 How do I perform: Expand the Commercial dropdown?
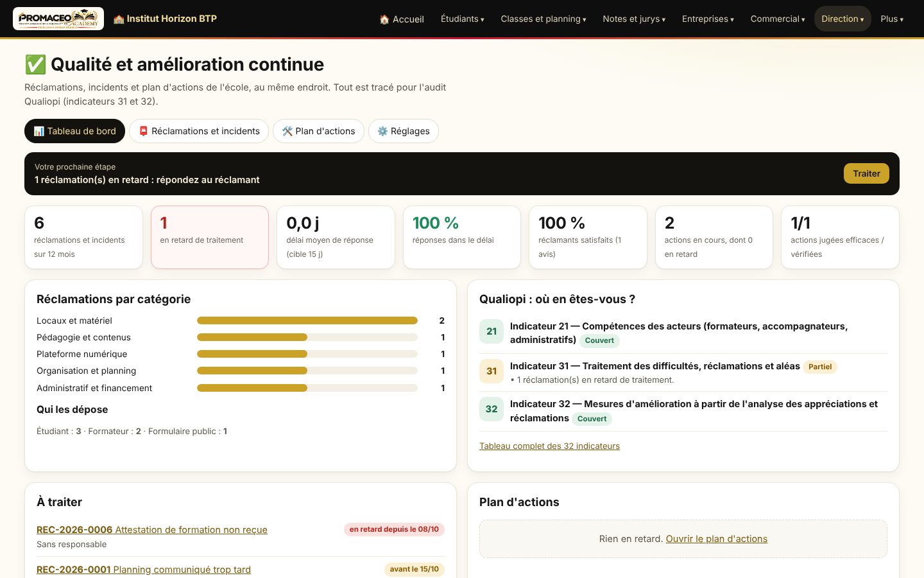[x=778, y=19]
